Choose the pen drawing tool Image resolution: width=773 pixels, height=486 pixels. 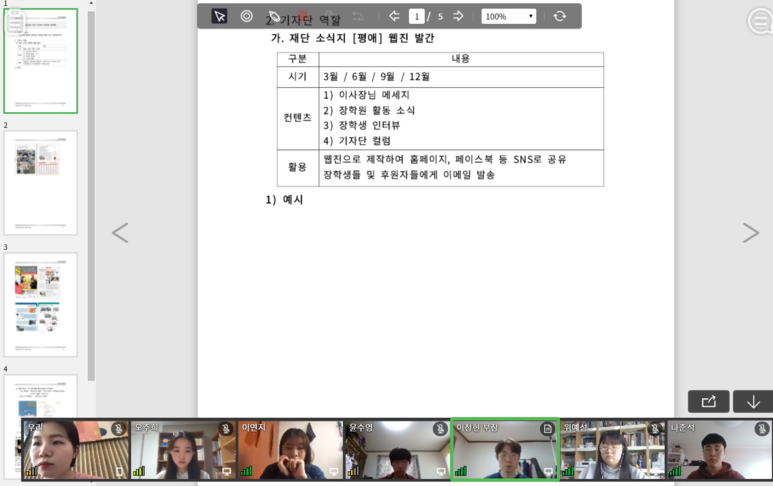tap(274, 16)
